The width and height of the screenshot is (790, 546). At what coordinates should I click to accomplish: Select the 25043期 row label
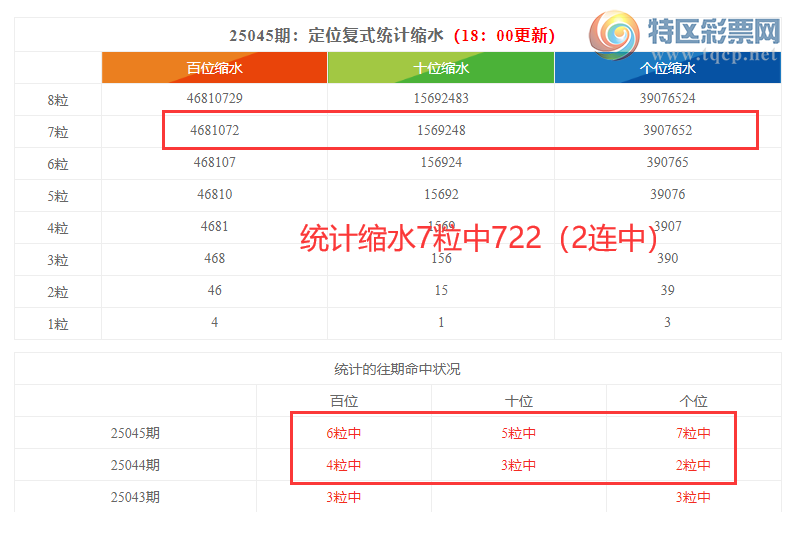point(135,497)
